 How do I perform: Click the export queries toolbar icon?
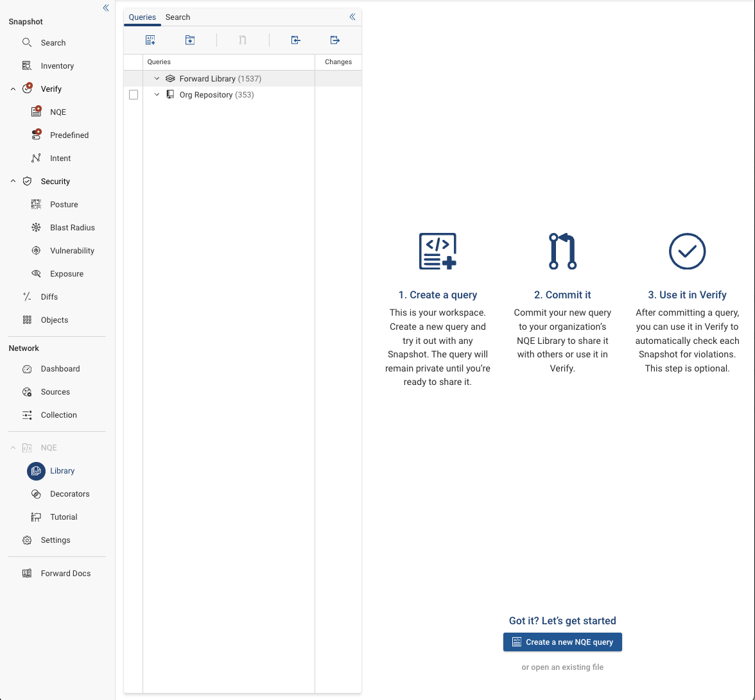334,40
